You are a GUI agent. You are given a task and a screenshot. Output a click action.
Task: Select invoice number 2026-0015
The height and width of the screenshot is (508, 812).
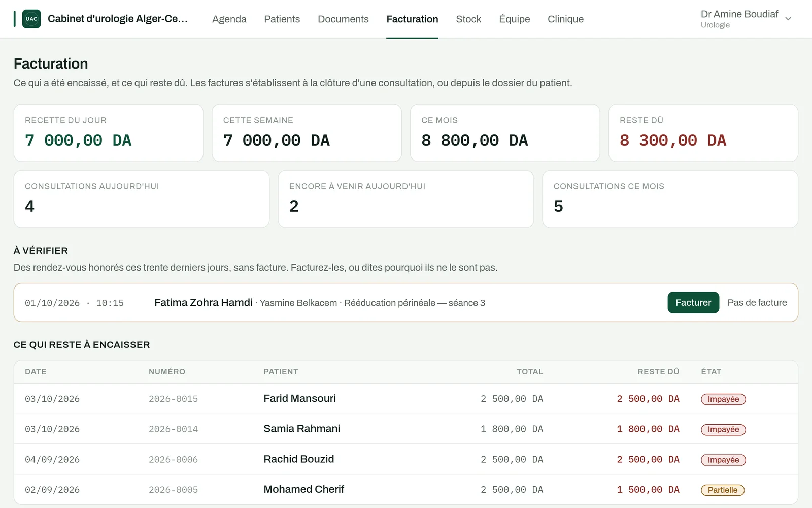coord(173,399)
